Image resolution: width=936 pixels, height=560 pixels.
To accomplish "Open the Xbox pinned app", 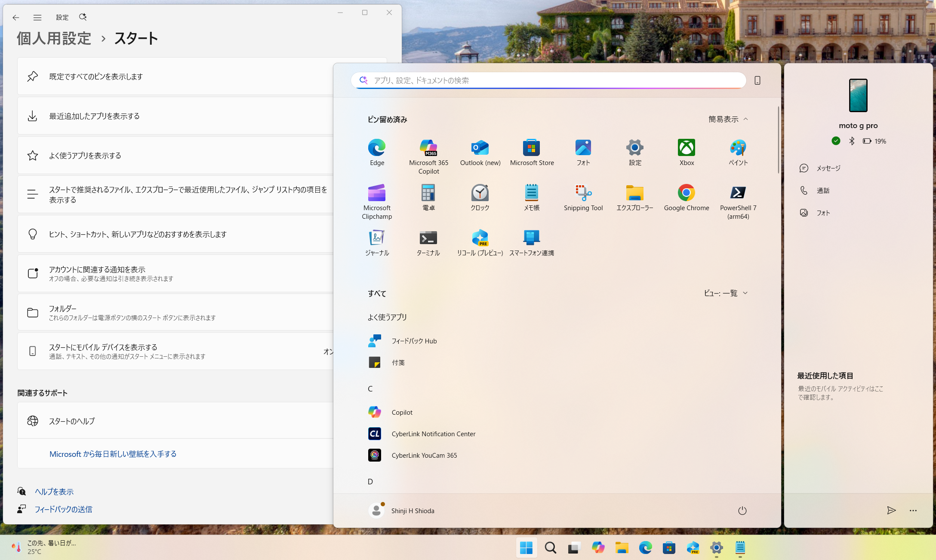I will (687, 153).
